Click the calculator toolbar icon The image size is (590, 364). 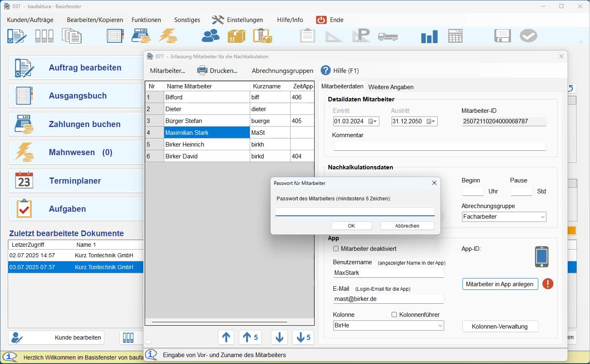455,36
